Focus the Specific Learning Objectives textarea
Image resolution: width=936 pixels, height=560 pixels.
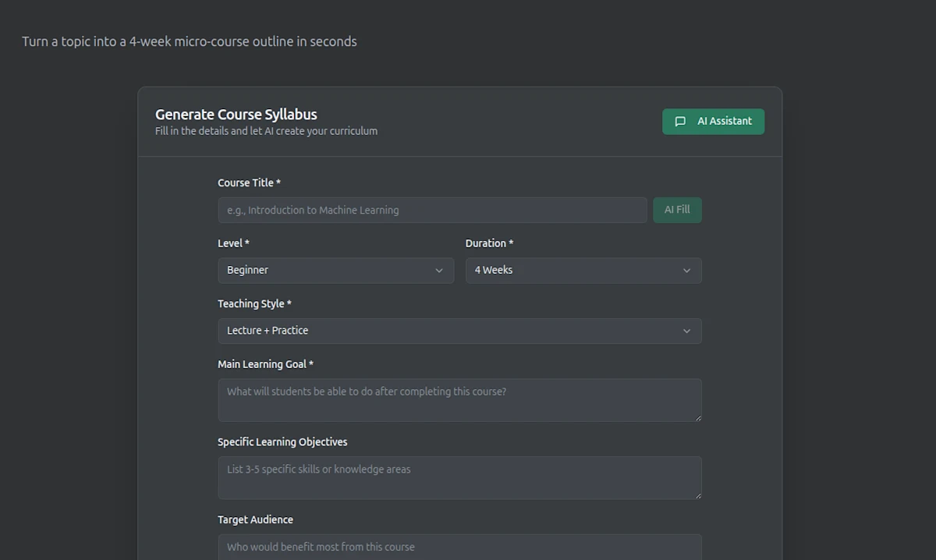pos(459,477)
